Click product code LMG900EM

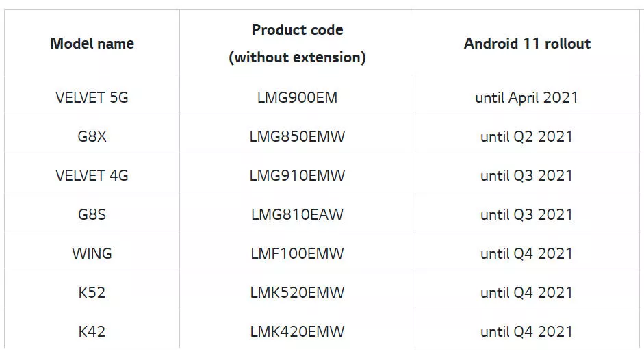point(297,97)
